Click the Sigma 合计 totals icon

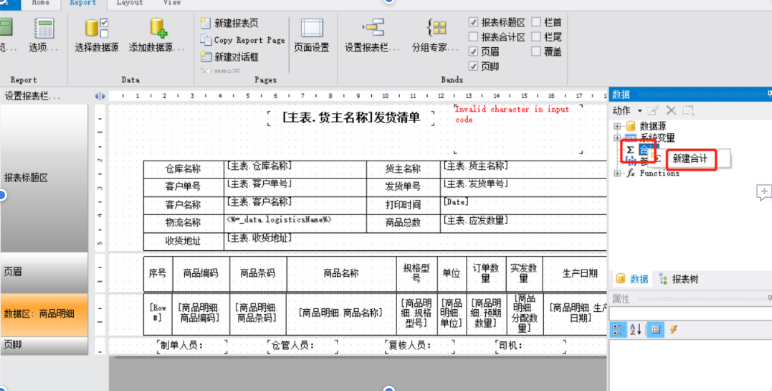pos(630,150)
